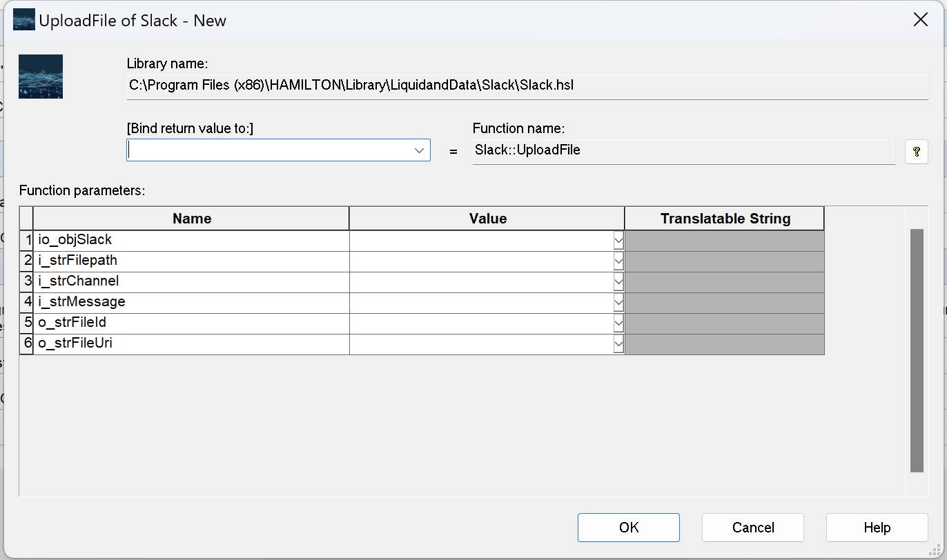Click the dialog title "UploadFile of Slack - New"
Screen dimensions: 947x560
[x=133, y=21]
